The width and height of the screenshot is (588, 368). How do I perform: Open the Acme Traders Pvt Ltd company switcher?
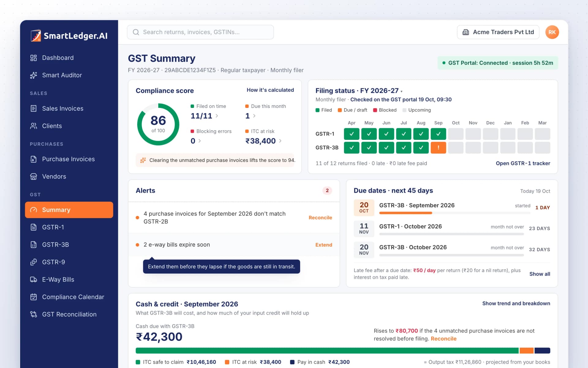pos(498,32)
